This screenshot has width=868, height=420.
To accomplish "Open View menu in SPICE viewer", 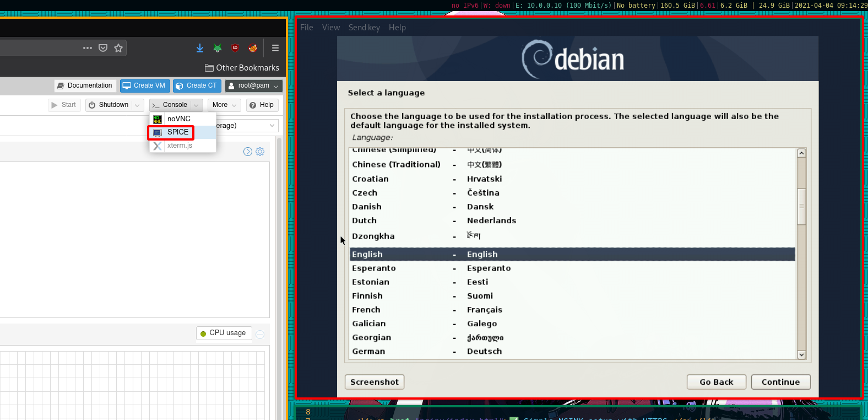I will coord(331,28).
